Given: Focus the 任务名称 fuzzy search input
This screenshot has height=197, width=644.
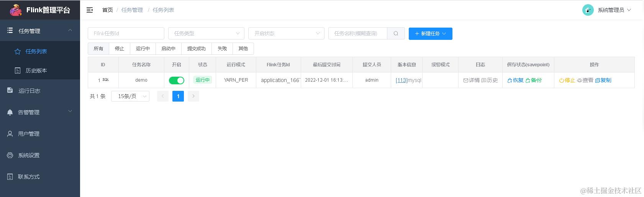Looking at the screenshot, I should (358, 33).
